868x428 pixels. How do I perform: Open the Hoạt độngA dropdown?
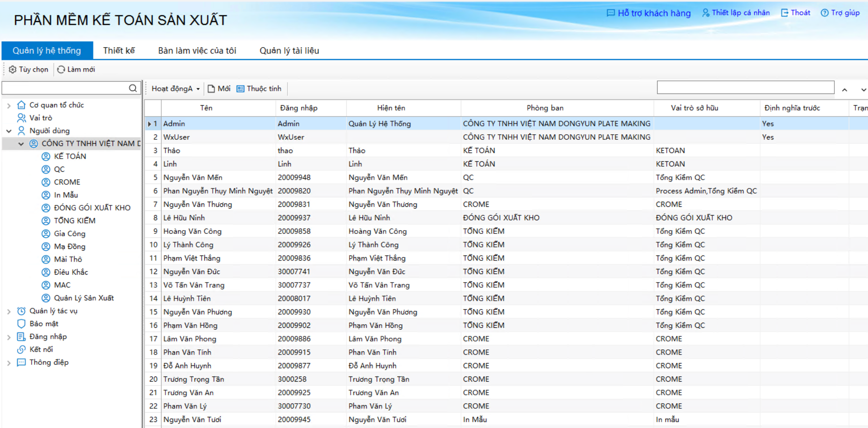176,89
